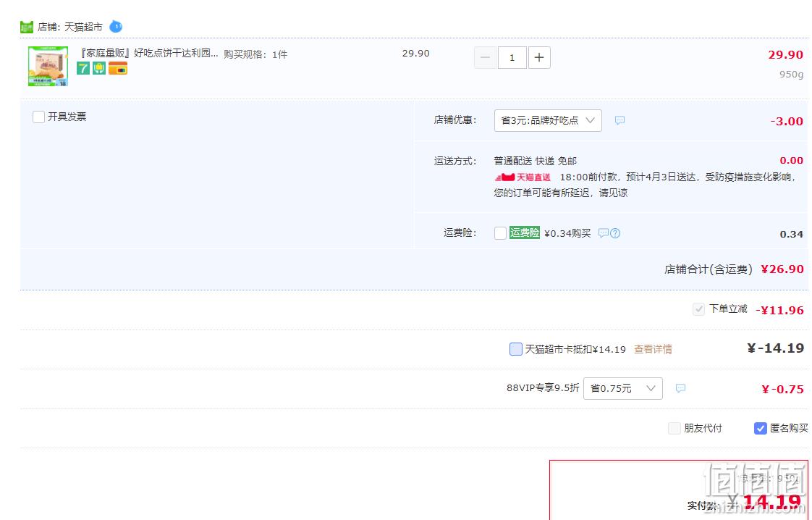Screen dimensions: 812x520
Task: Check the 开具发票 invoice checkbox
Action: point(38,117)
